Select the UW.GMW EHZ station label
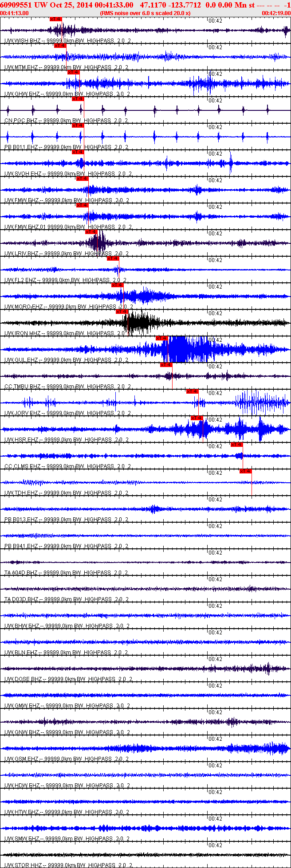The height and width of the screenshot is (868, 291). tap(67, 706)
